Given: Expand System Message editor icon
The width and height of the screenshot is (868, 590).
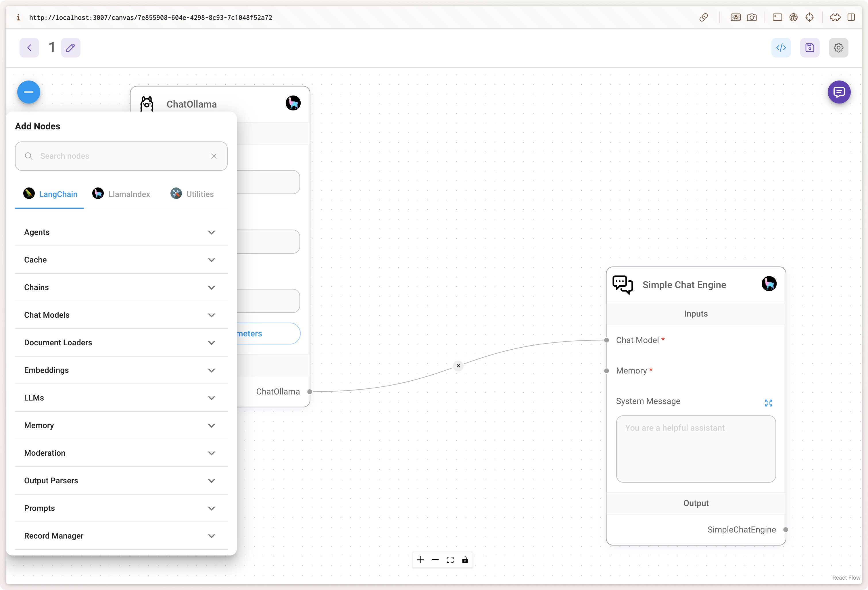Looking at the screenshot, I should [768, 403].
